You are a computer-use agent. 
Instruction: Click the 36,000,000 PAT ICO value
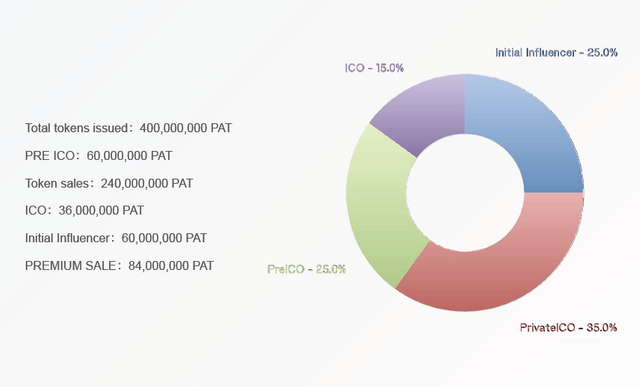[x=101, y=210]
